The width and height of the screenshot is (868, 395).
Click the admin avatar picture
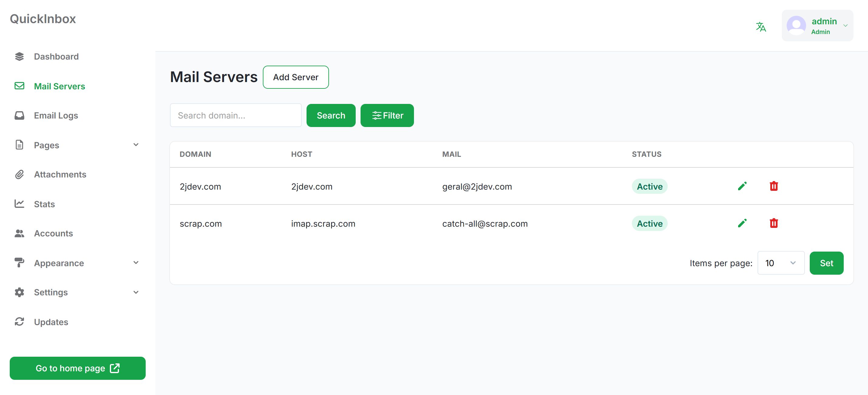click(796, 26)
